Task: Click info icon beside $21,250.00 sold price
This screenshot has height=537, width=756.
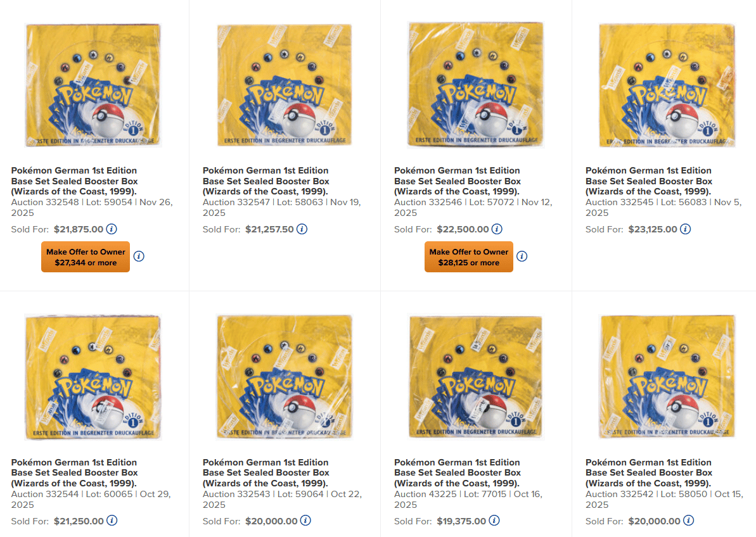Action: (x=112, y=521)
